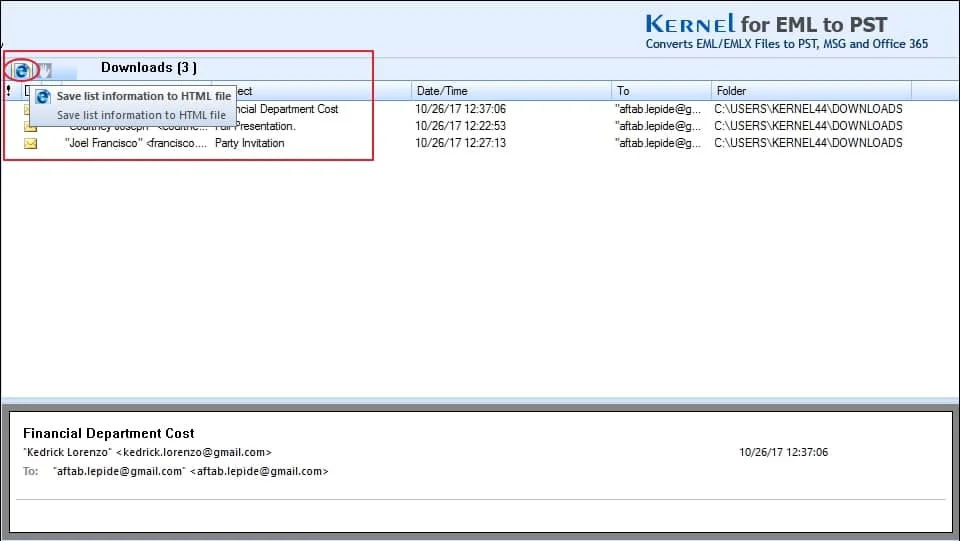
Task: Select the Presentation. email subject row
Action: tap(266, 126)
